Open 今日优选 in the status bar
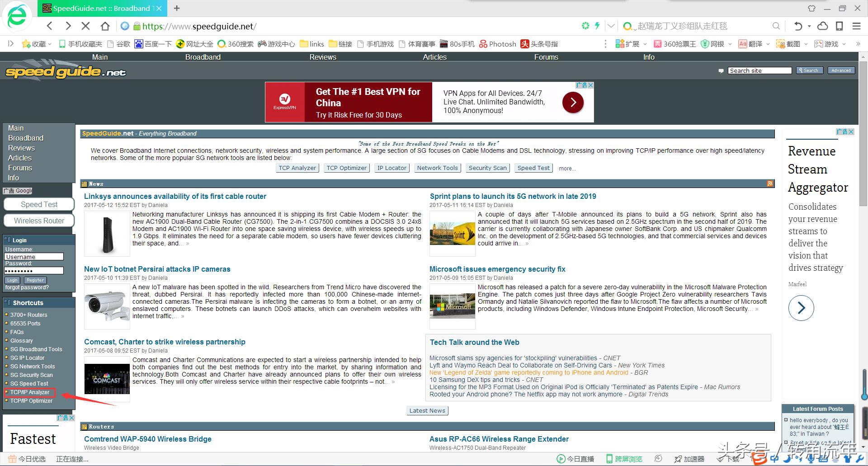This screenshot has height=466, width=868. click(x=27, y=459)
